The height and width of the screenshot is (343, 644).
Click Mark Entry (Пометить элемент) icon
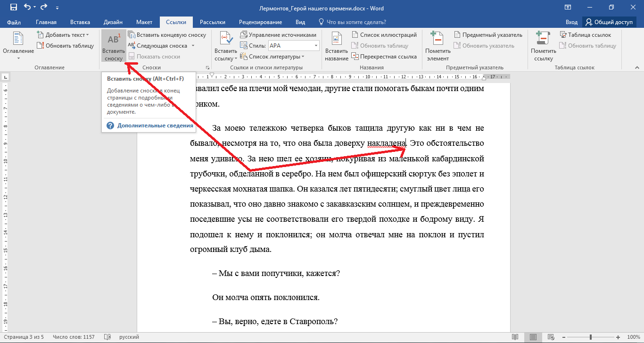point(438,46)
